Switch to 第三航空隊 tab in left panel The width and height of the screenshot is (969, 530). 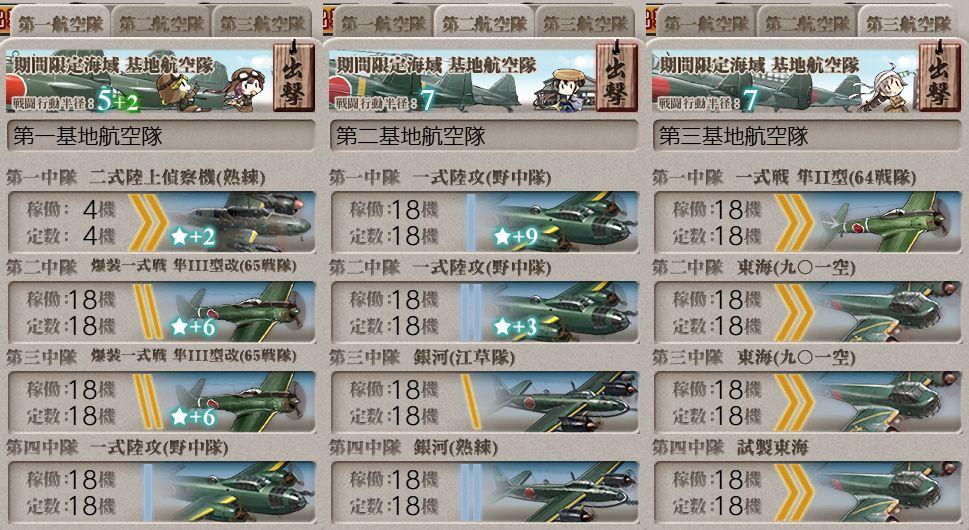[x=262, y=23]
